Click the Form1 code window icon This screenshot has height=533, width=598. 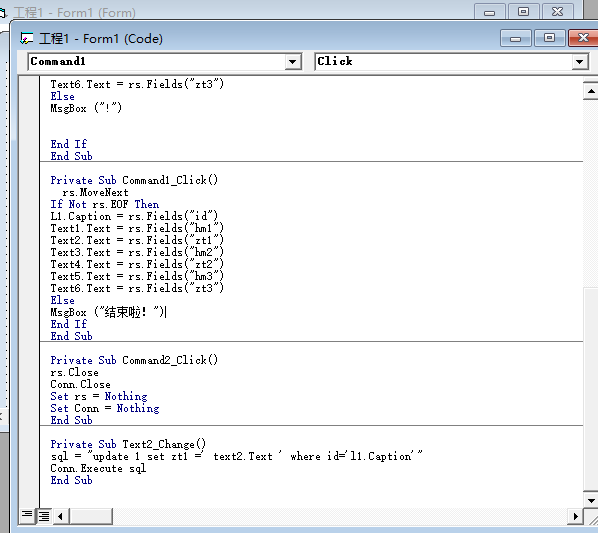coord(26,39)
